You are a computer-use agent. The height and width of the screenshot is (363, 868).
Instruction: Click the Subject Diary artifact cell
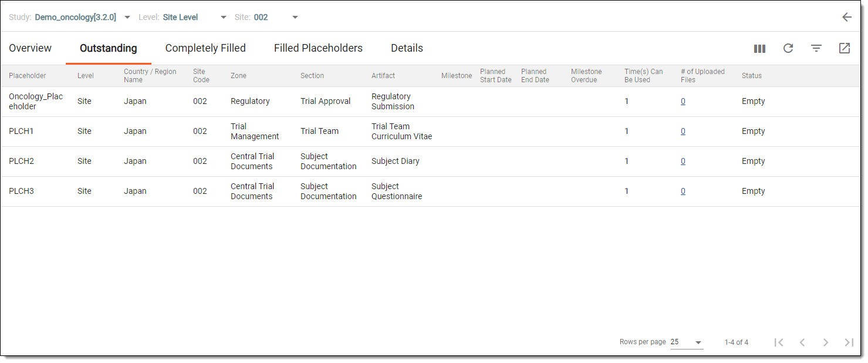(x=396, y=161)
